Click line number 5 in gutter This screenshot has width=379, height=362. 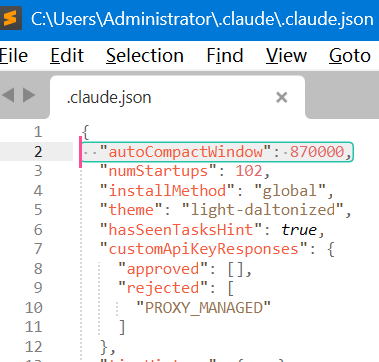point(38,210)
